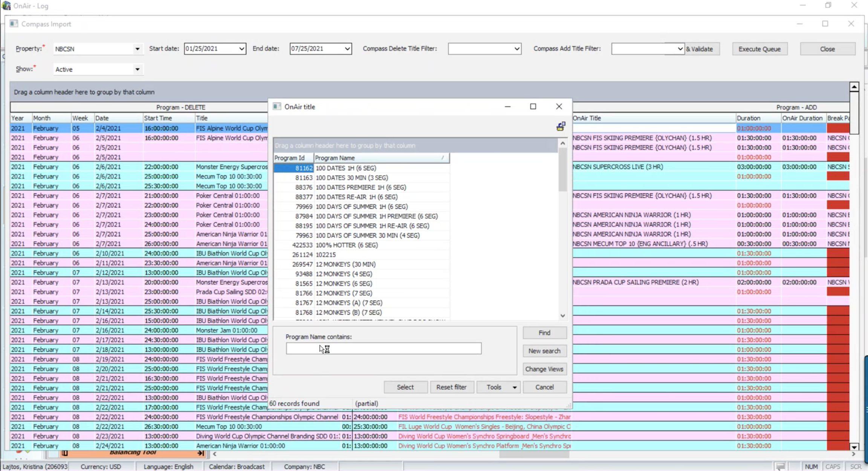Image resolution: width=868 pixels, height=471 pixels.
Task: Click the Balancing Tool arrow-to-end icon
Action: point(200,453)
